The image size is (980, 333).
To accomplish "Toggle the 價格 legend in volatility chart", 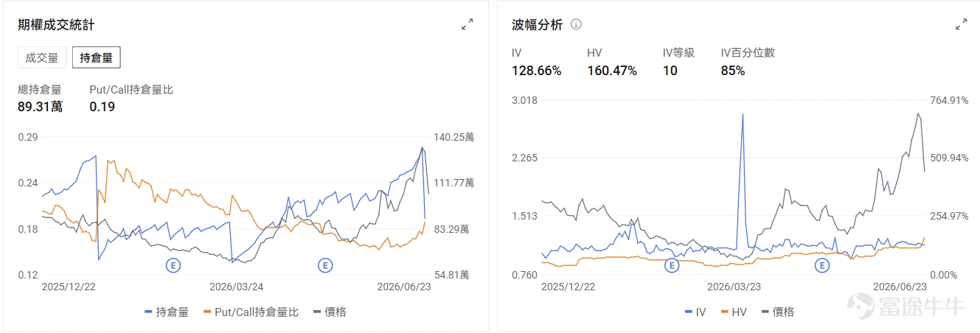I will (x=778, y=312).
